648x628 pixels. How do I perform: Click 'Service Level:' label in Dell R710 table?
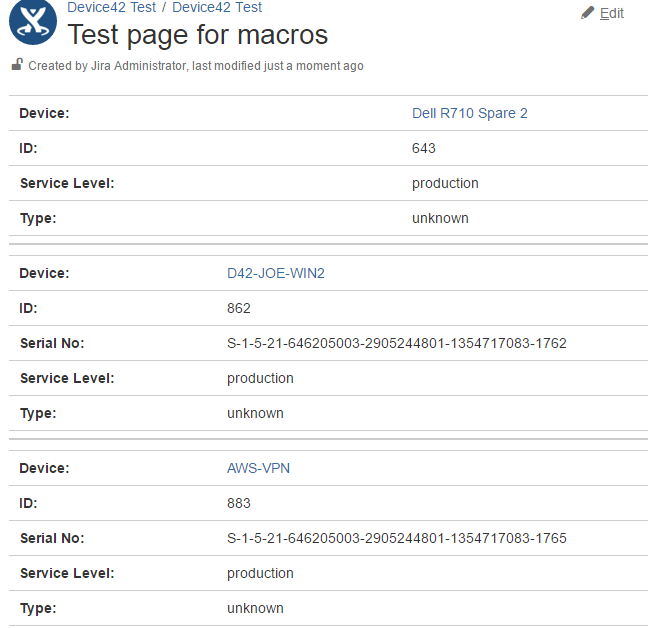[x=67, y=183]
